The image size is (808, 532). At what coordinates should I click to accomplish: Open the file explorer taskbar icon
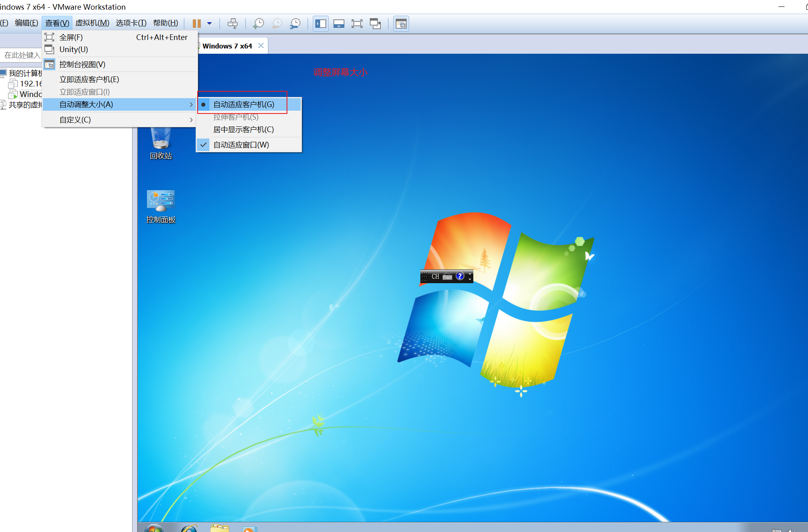(220, 528)
